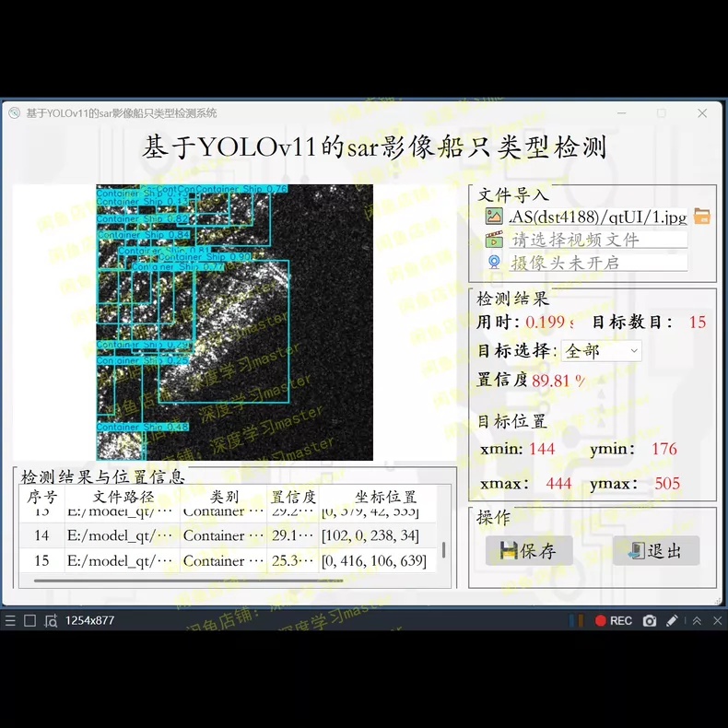Click the table's horizontal scrollbar
Screen dimensions: 728x728
(188, 581)
